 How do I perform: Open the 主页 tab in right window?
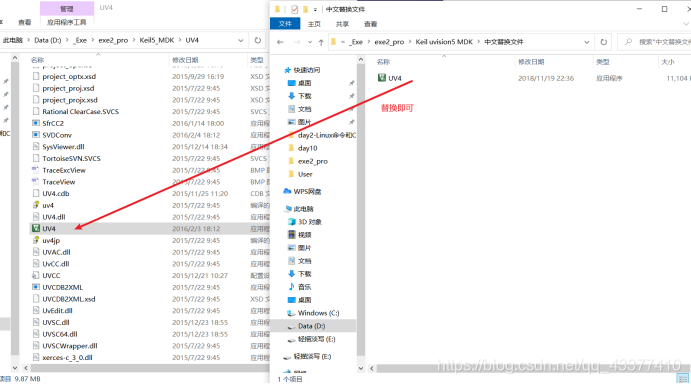[x=314, y=24]
